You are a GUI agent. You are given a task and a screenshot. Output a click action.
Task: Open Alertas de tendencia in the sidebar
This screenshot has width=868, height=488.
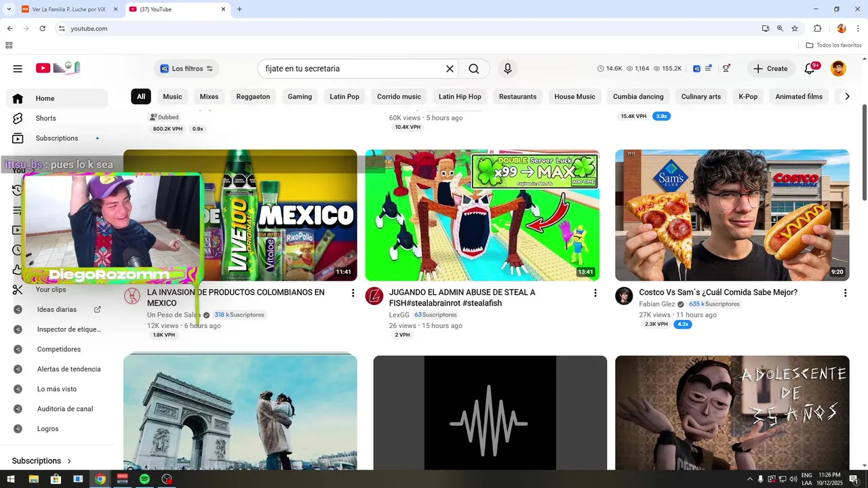[57, 369]
